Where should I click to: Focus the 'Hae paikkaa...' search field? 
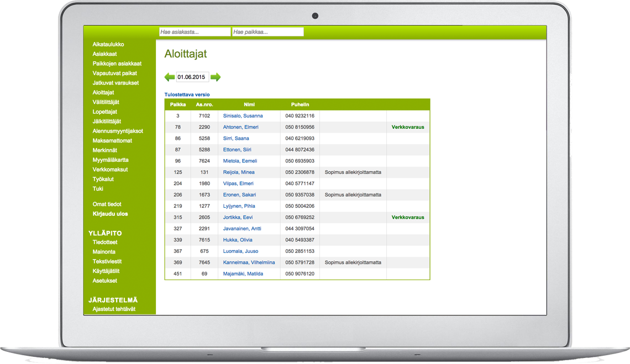pyautogui.click(x=267, y=32)
